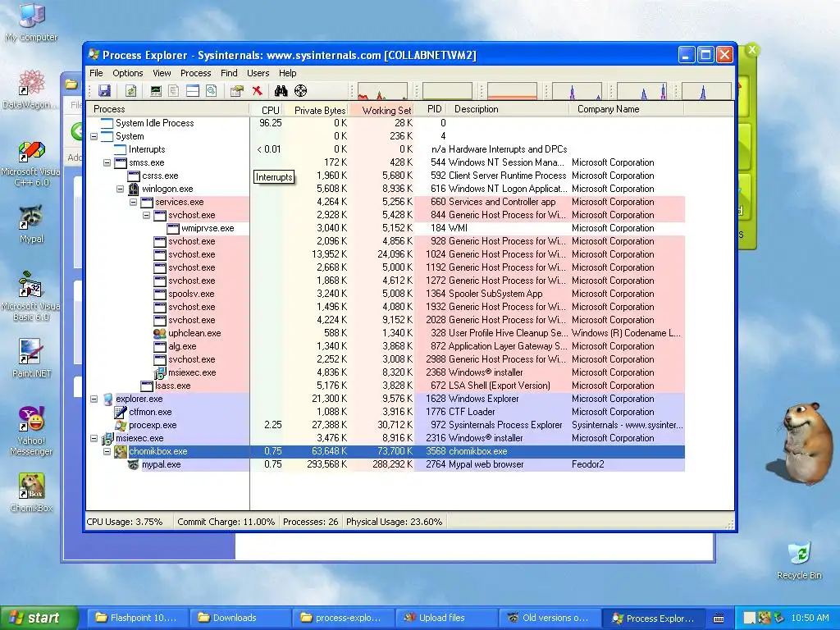The image size is (840, 630).
Task: Open the View menu
Action: (x=162, y=73)
